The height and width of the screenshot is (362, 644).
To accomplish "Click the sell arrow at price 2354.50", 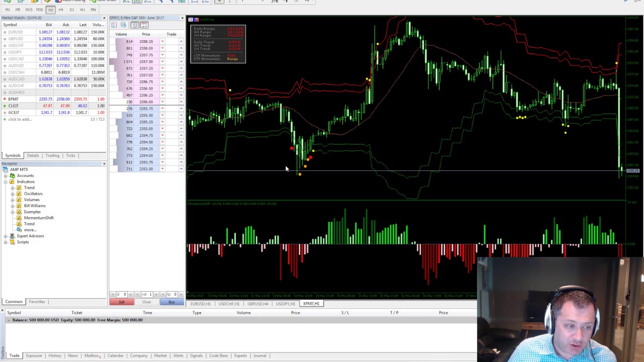I will click(x=163, y=142).
